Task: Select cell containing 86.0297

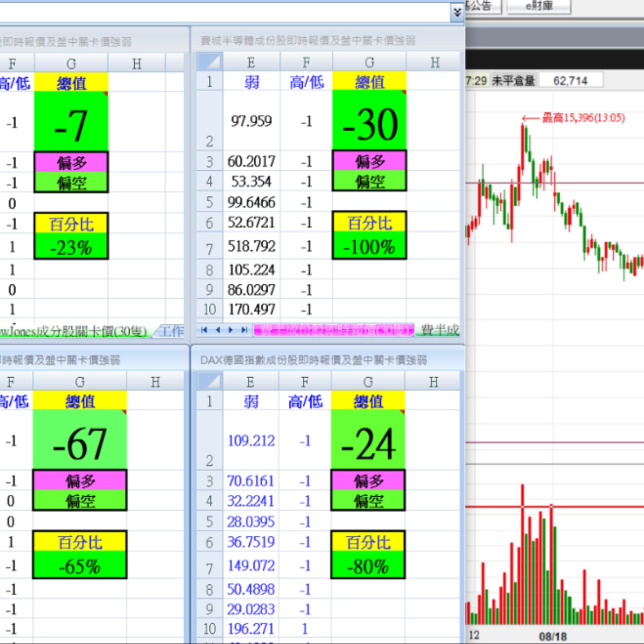Action: pyautogui.click(x=251, y=290)
